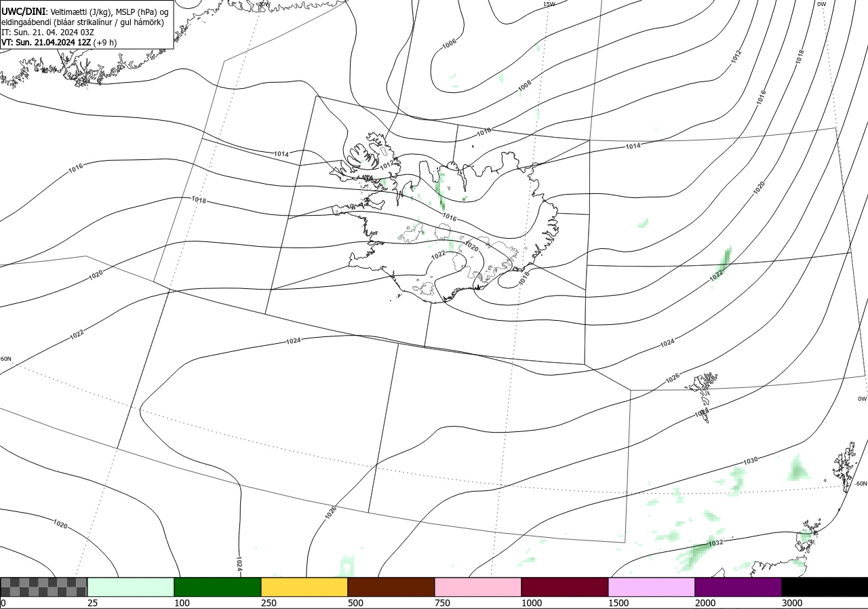Click the brown 500–750 legend swatch
The image size is (868, 609).
click(391, 587)
